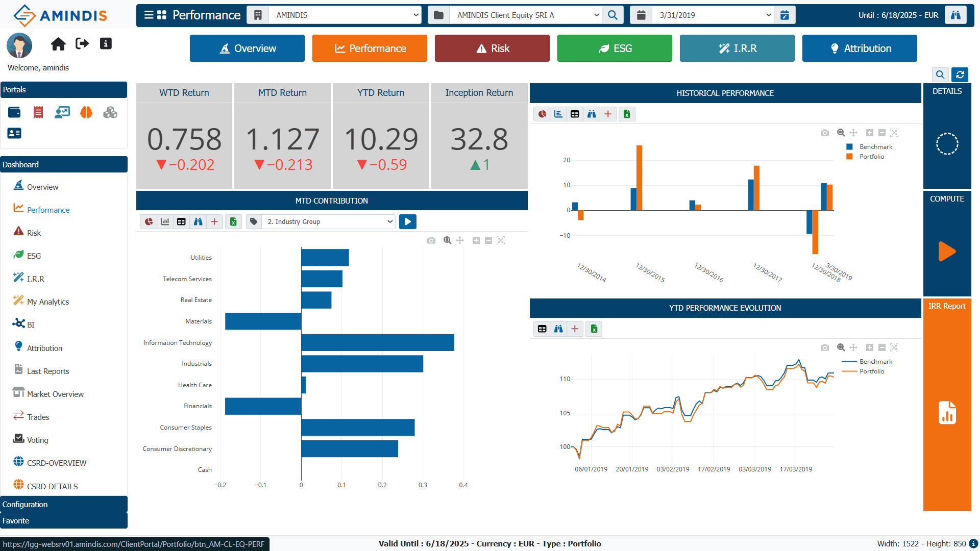The height and width of the screenshot is (551, 980).
Task: Toggle the hamburger menu next to Performance
Action: point(149,15)
